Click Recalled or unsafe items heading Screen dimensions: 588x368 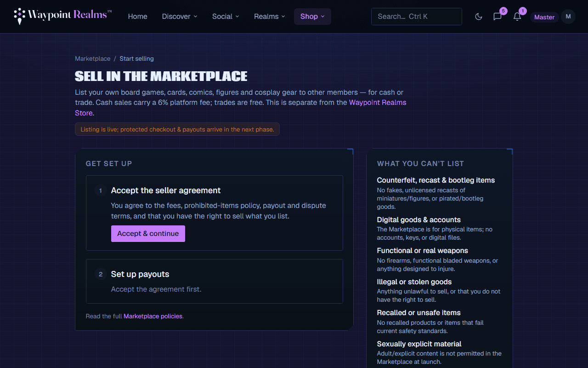point(419,313)
